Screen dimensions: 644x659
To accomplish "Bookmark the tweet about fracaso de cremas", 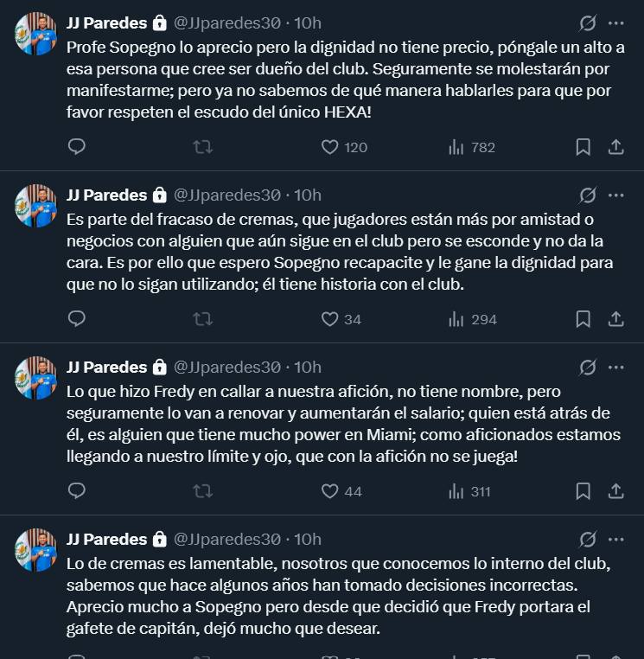I will [583, 319].
